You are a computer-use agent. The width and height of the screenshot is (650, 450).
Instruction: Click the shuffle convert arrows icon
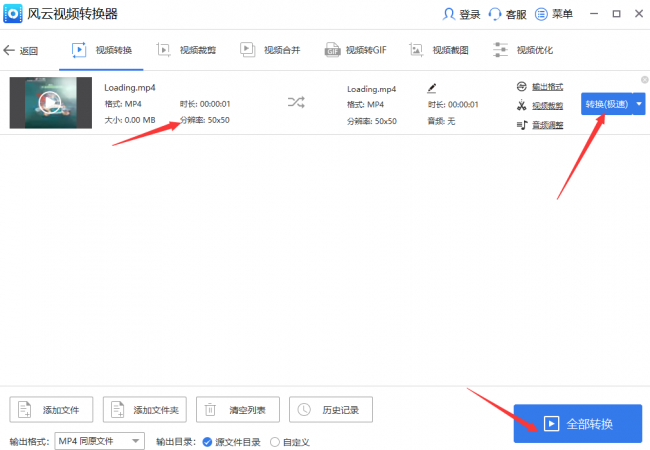pos(296,102)
